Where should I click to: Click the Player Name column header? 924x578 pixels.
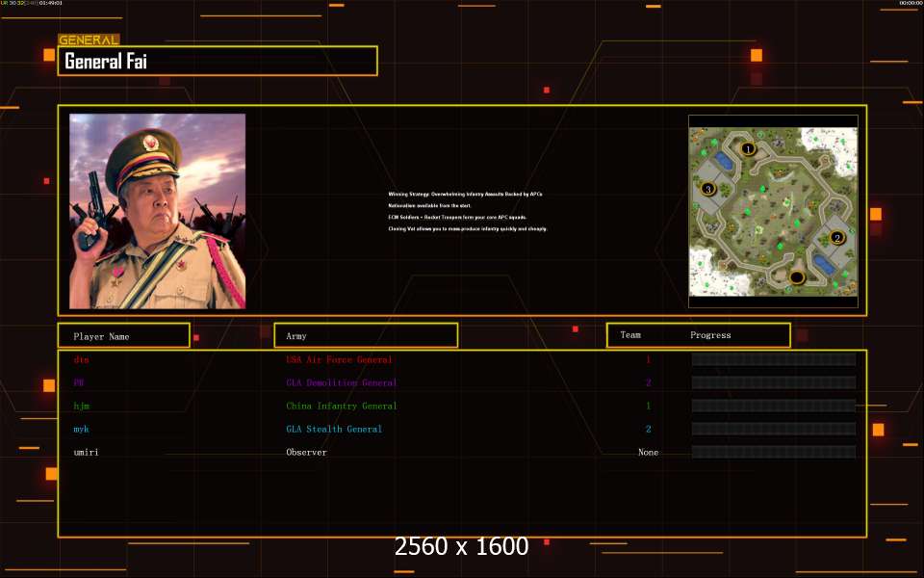coord(123,336)
